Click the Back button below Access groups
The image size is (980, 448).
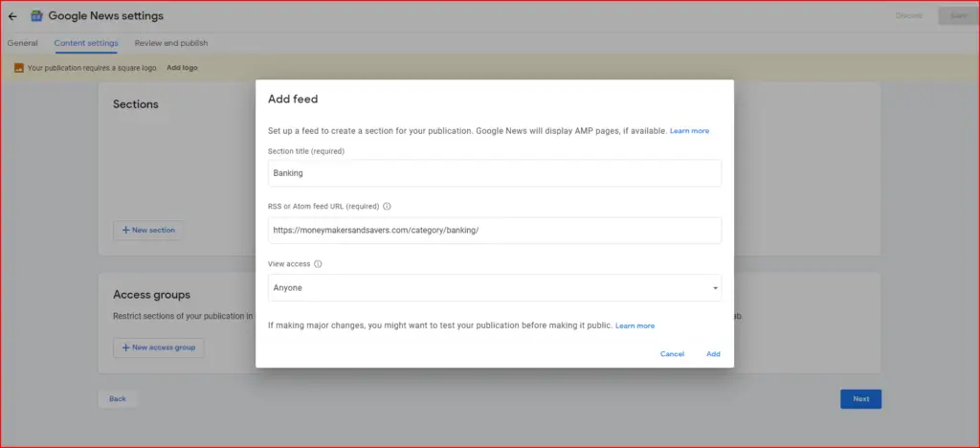click(118, 398)
